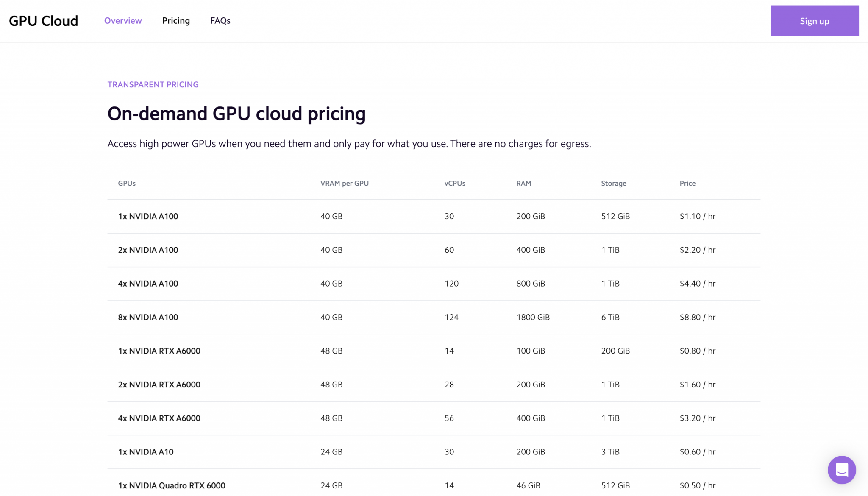
Task: Click the GPU Cloud logo
Action: click(44, 20)
